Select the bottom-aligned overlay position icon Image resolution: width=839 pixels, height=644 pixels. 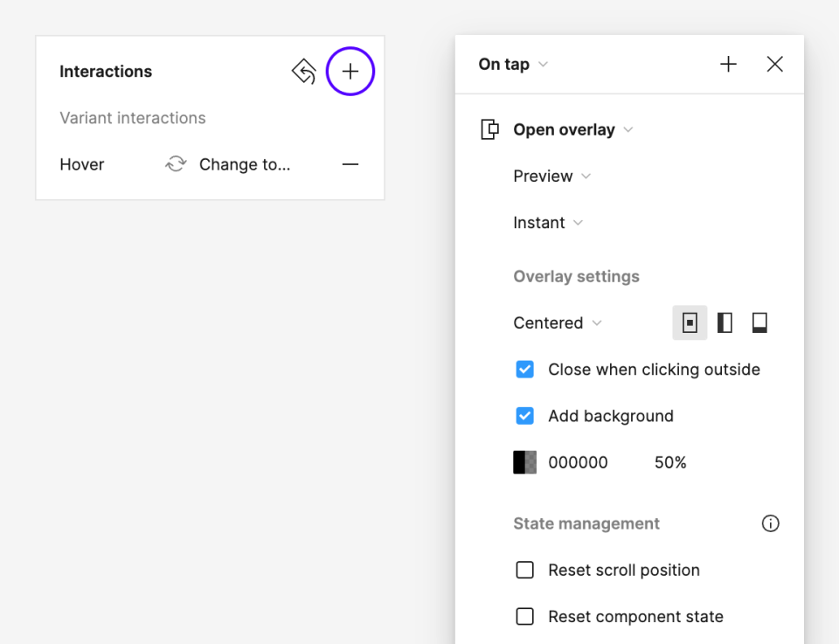[759, 323]
